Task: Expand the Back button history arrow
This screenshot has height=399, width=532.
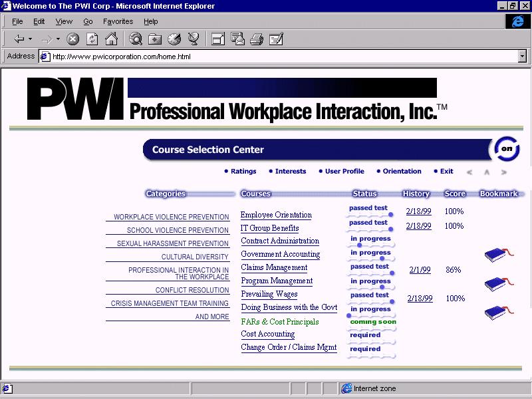Action: click(31, 39)
